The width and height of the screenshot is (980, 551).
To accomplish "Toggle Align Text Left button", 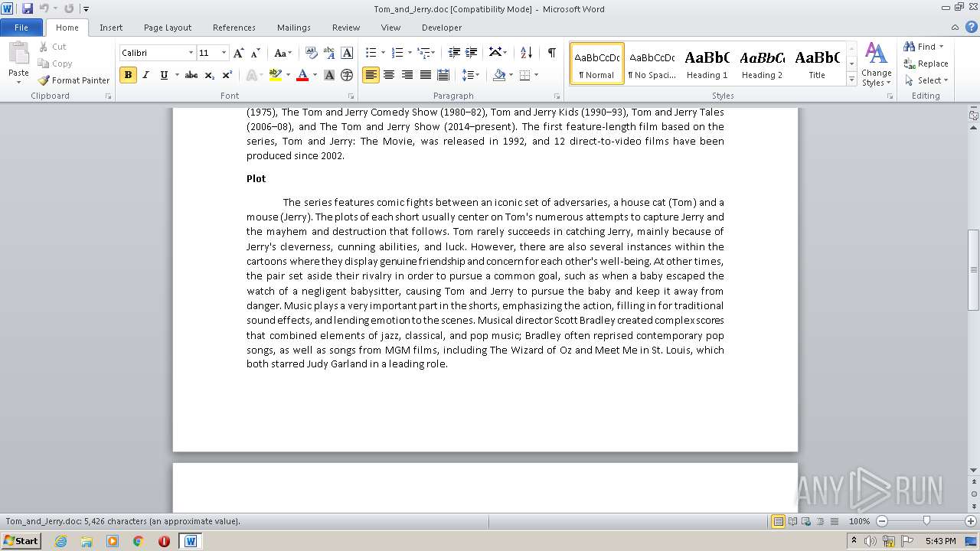I will [371, 75].
